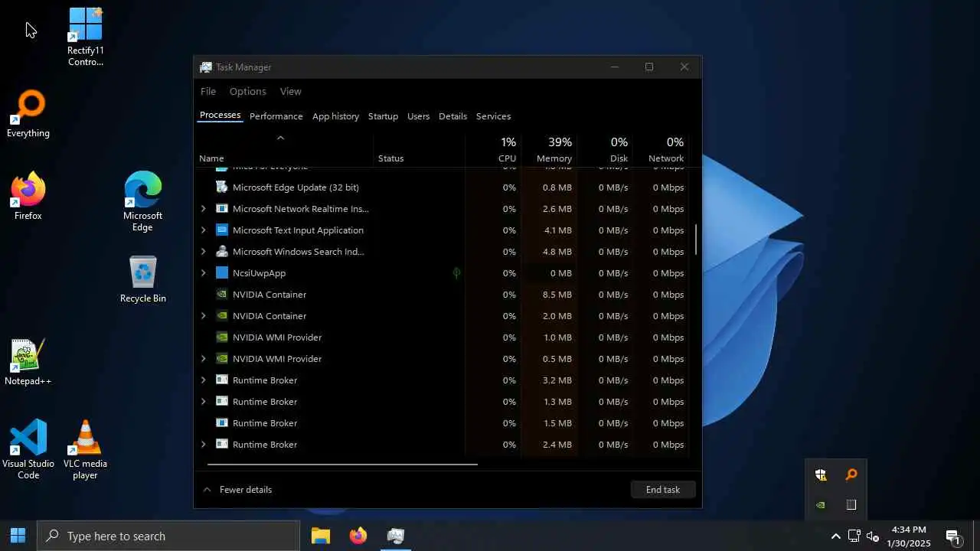
Task: Collapse the hidden tray icons chevron
Action: point(835,536)
